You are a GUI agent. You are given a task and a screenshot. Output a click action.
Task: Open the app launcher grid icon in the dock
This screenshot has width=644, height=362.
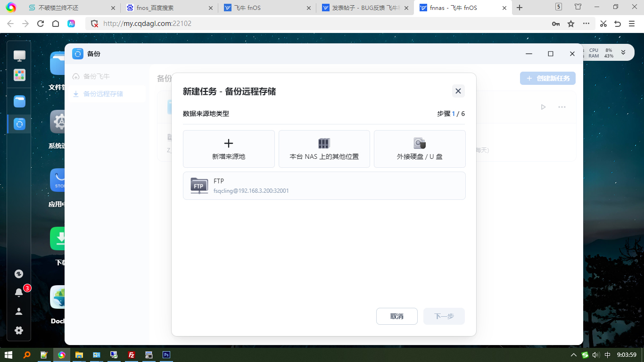click(x=19, y=75)
